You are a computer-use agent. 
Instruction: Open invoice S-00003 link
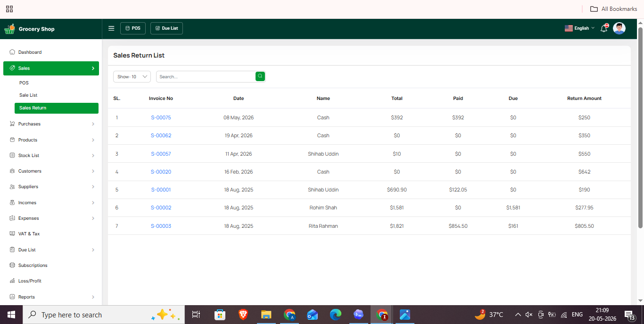click(x=161, y=226)
